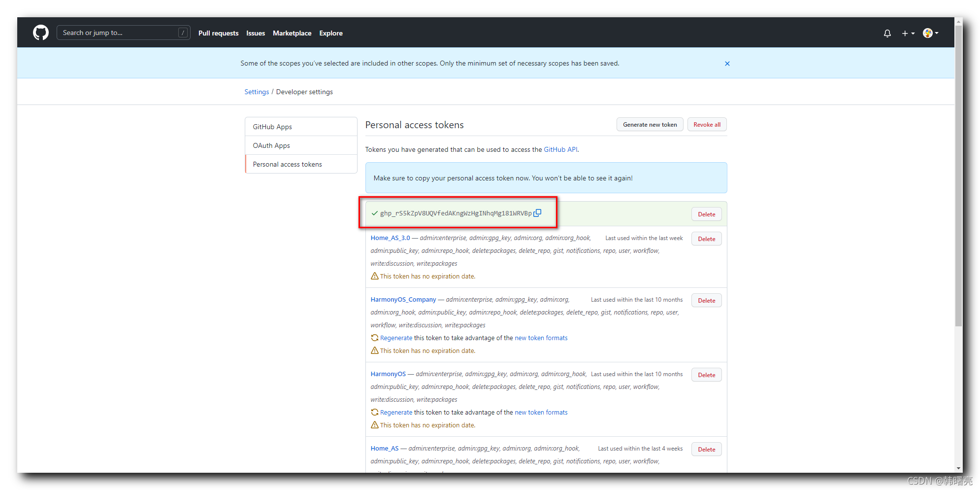
Task: Delete the newly generated ghp token
Action: pyautogui.click(x=706, y=214)
